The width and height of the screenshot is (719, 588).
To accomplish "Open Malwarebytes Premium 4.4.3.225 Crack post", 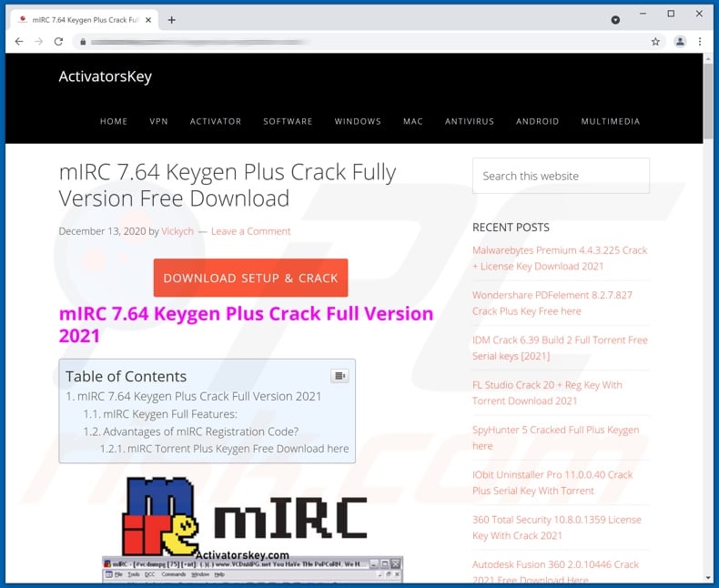I will (560, 259).
